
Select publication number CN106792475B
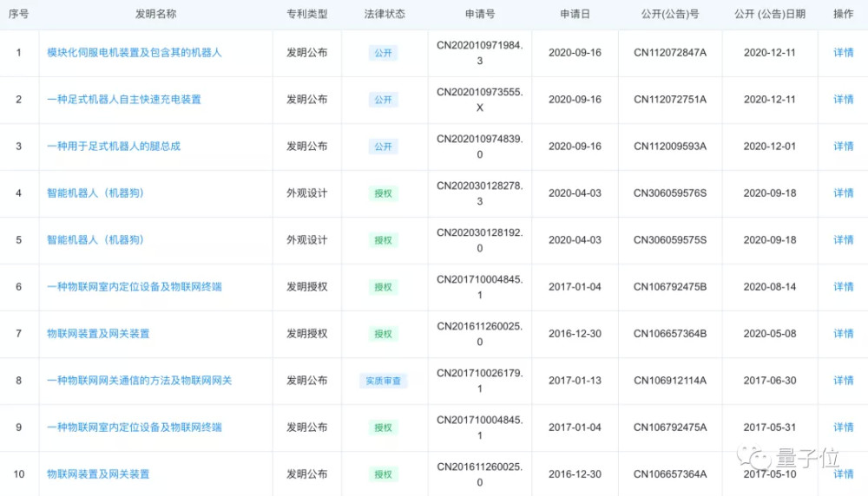(x=670, y=286)
